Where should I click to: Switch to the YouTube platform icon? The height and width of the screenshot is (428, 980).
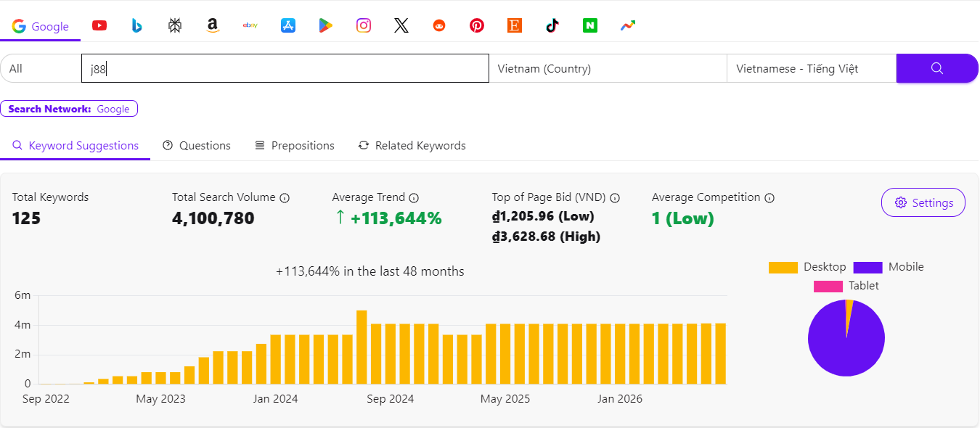coord(99,26)
